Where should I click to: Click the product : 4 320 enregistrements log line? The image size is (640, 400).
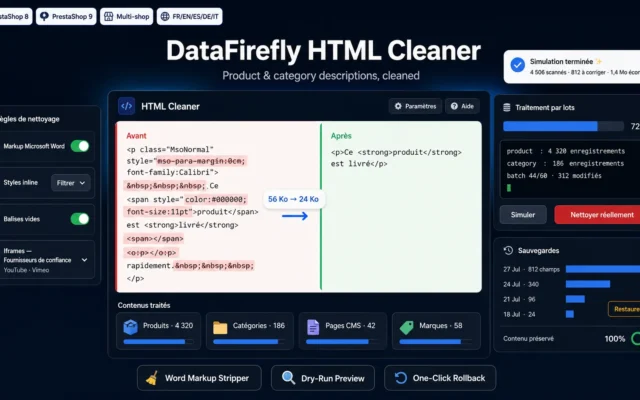(x=566, y=151)
